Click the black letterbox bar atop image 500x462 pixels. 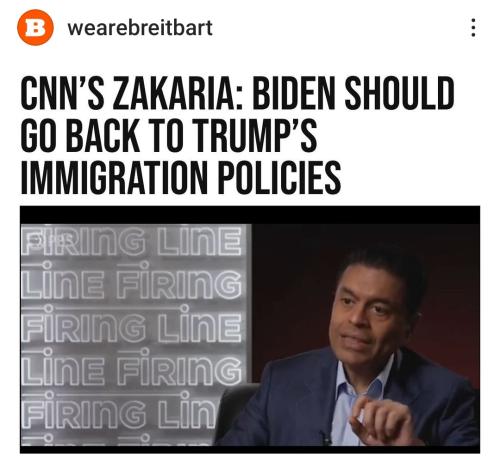[x=250, y=215]
